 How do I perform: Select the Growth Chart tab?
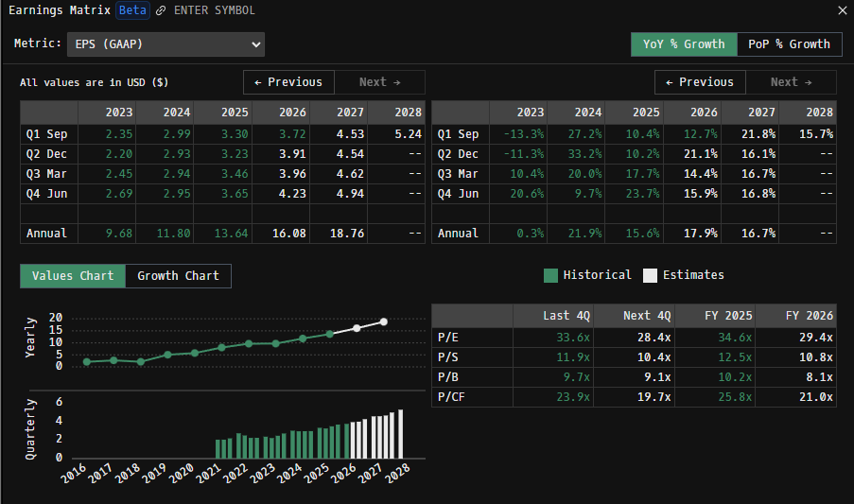pos(178,276)
